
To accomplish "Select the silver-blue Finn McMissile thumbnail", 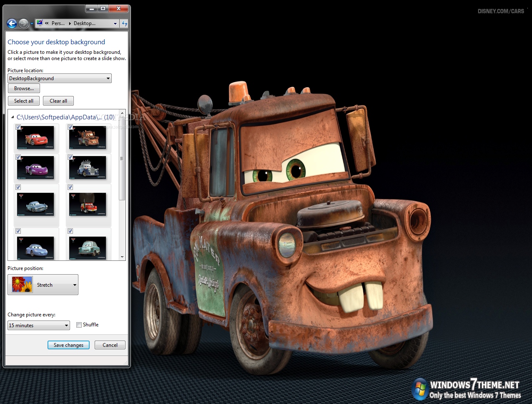I will point(36,205).
